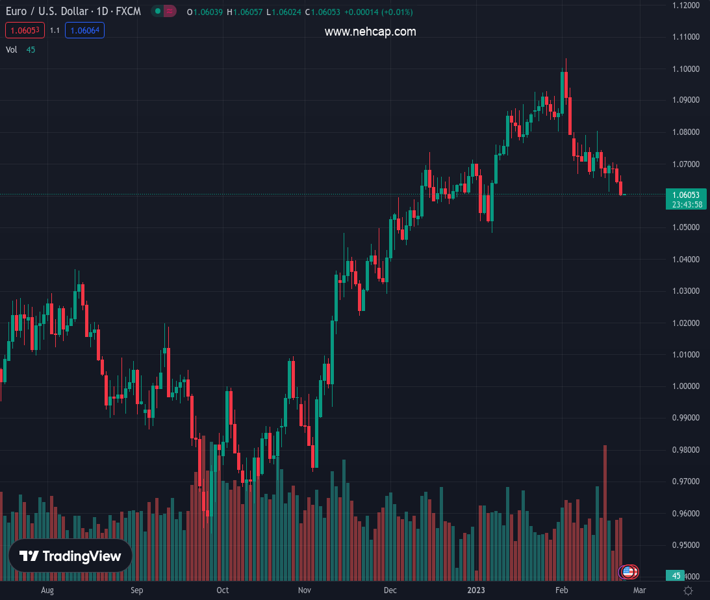
Task: Click the green volume value 45 axis label
Action: coord(677,576)
